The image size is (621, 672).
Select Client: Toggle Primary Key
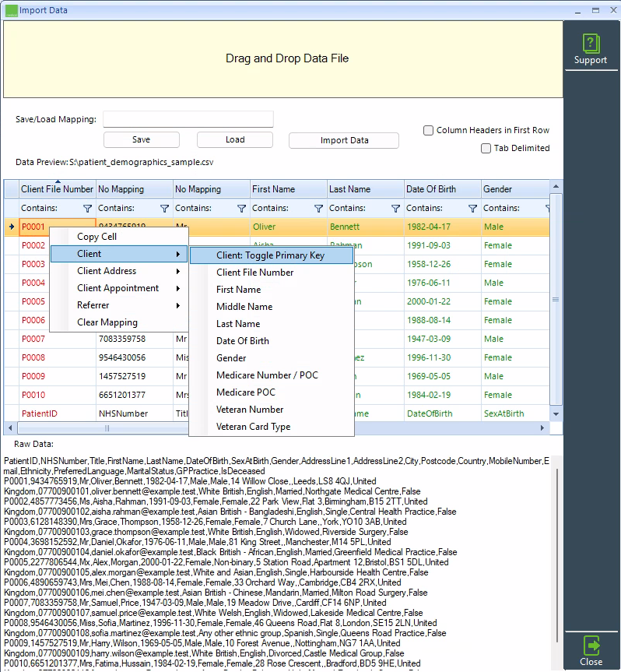(272, 255)
